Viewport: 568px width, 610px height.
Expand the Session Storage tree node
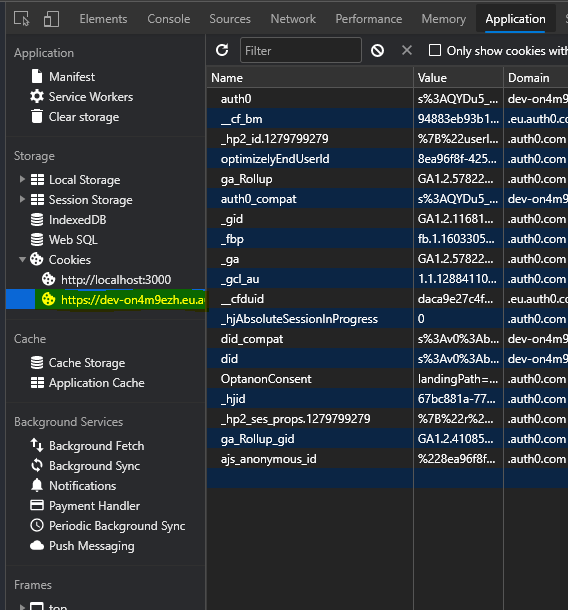click(x=22, y=199)
